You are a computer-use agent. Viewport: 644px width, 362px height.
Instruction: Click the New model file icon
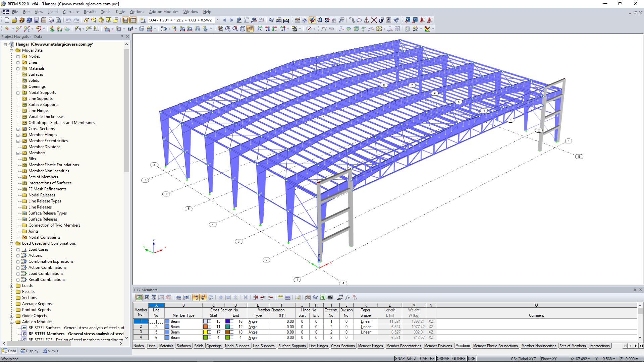point(7,20)
